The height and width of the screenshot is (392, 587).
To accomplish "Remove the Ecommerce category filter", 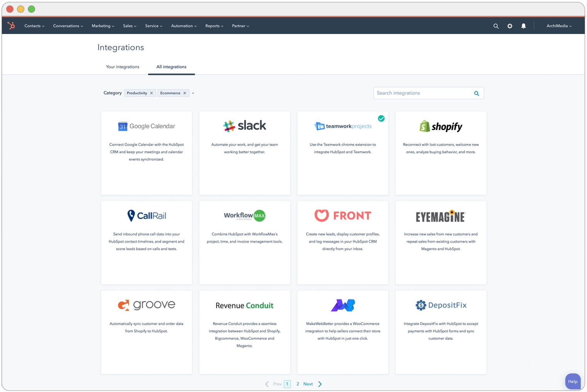I will 185,93.
